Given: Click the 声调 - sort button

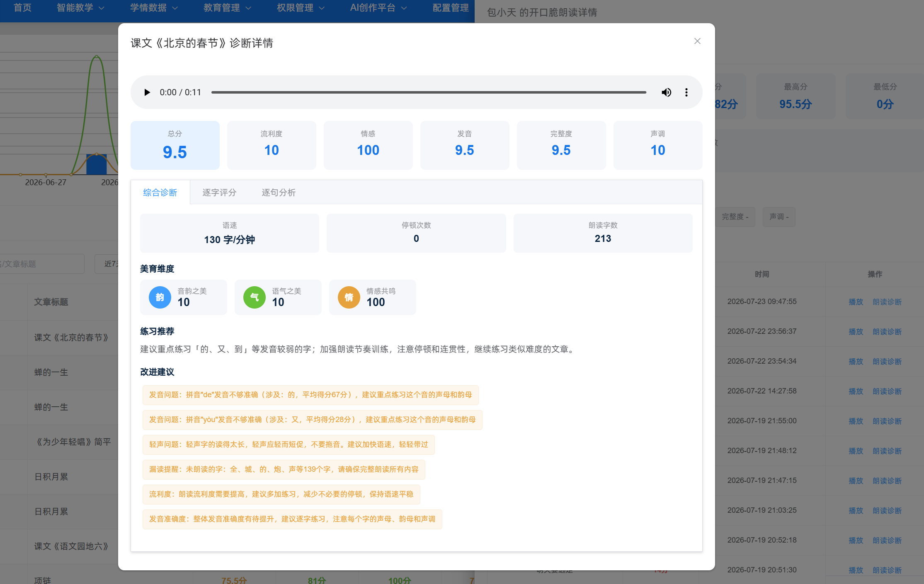Looking at the screenshot, I should [x=779, y=217].
